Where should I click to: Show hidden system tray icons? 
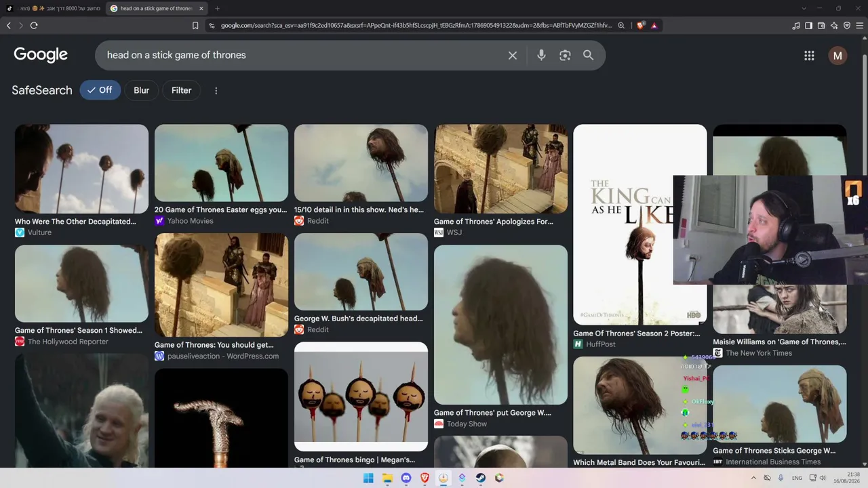click(x=753, y=478)
